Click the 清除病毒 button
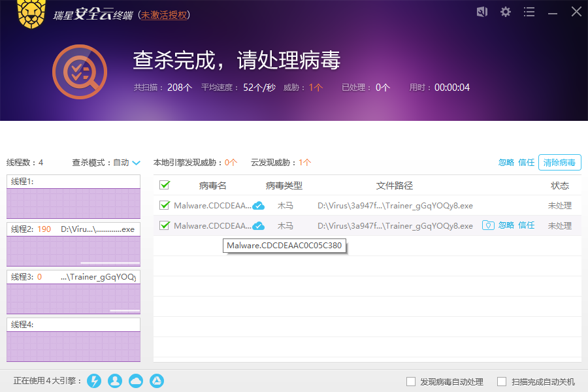 559,163
